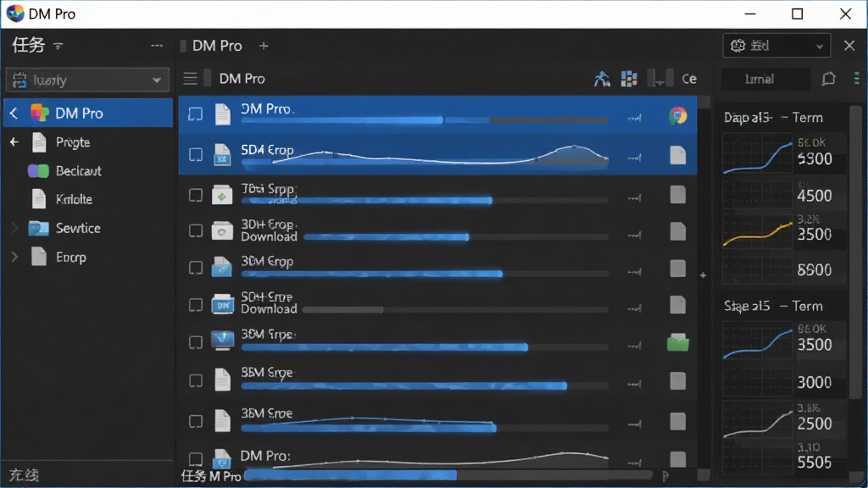
Task: Tick the checkbox for 70ci Srpp row
Action: point(196,196)
